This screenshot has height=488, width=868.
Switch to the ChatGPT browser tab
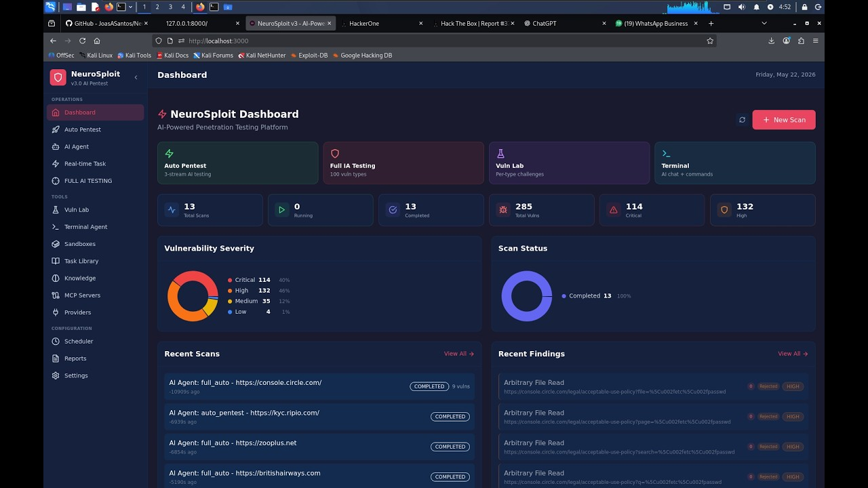point(565,23)
